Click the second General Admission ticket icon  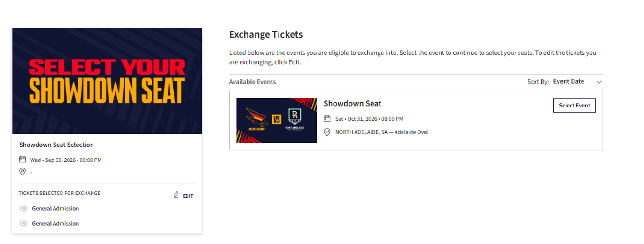click(x=23, y=223)
